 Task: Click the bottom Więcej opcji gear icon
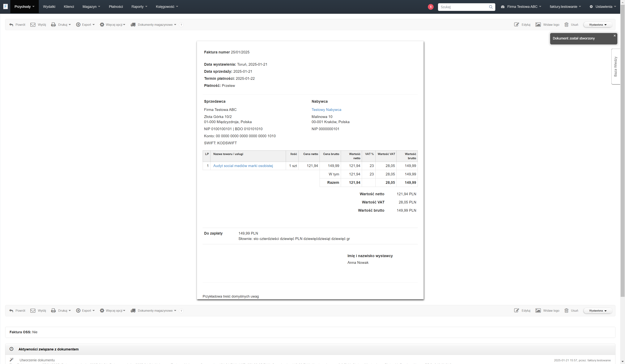[102, 311]
